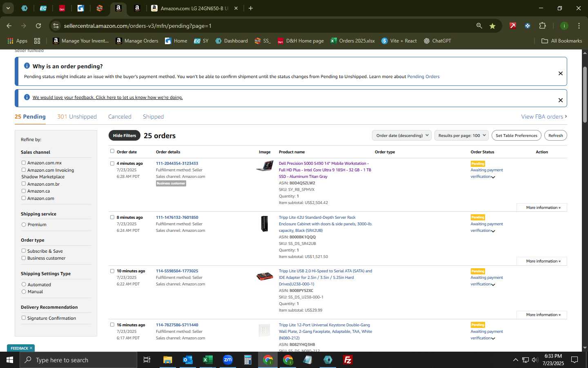Go back to the previous browser page
588x368 pixels.
pyautogui.click(x=9, y=26)
